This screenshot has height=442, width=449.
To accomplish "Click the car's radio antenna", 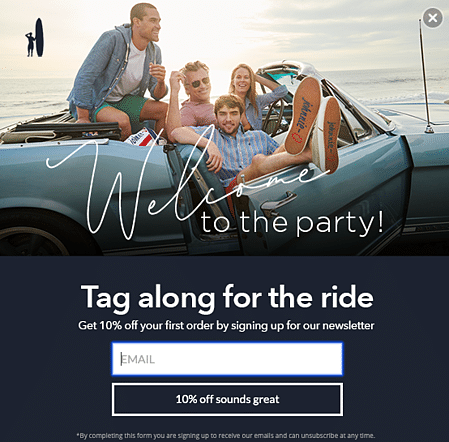I will (x=425, y=75).
